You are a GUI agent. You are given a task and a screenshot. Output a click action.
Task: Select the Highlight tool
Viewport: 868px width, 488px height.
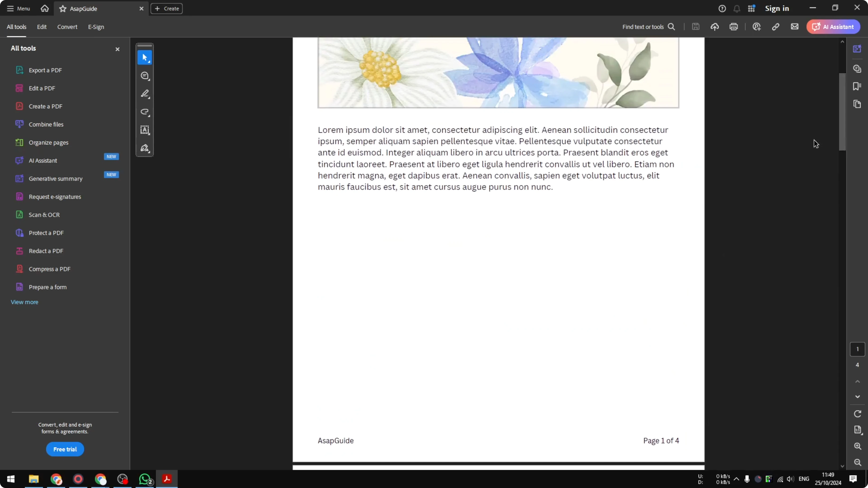pos(145,94)
